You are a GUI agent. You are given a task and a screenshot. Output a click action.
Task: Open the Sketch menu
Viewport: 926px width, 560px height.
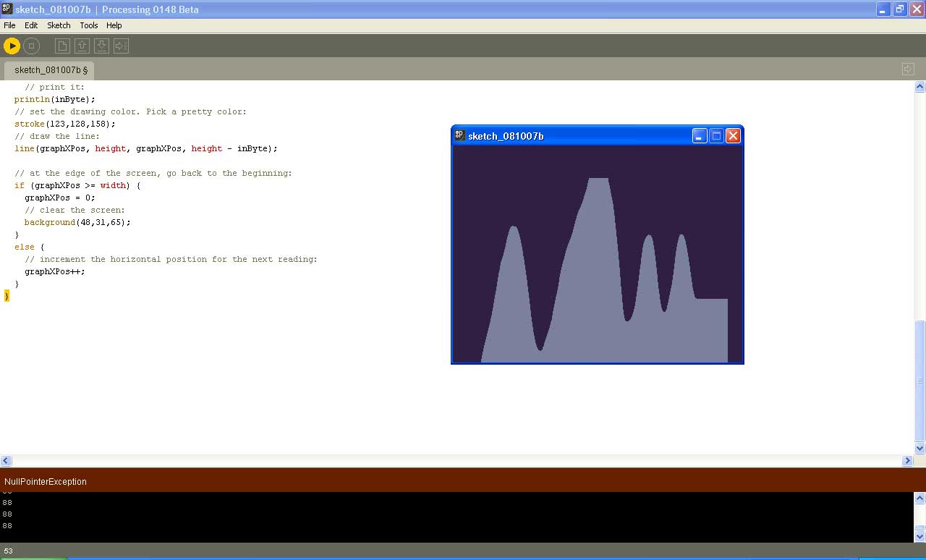pos(59,25)
